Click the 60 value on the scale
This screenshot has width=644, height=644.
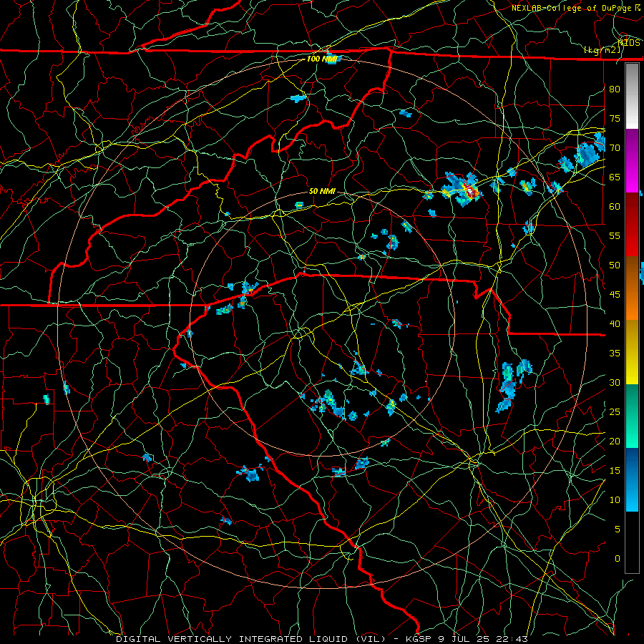tap(615, 207)
